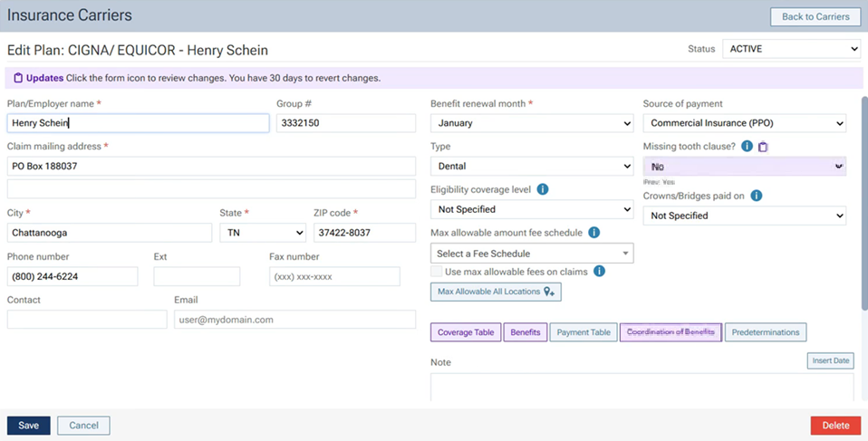Click the Updates clipboard icon in banner

pos(18,79)
